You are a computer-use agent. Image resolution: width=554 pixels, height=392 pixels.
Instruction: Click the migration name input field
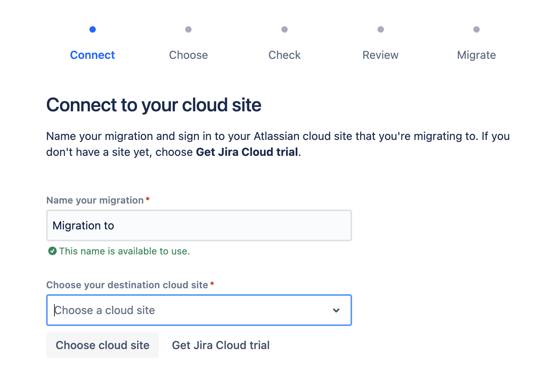pyautogui.click(x=199, y=225)
